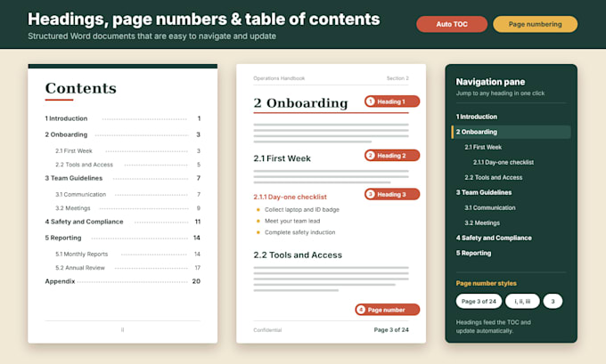Image resolution: width=606 pixels, height=364 pixels.
Task: Click 'Jump to any heading in one click' subtitle
Action: click(500, 93)
